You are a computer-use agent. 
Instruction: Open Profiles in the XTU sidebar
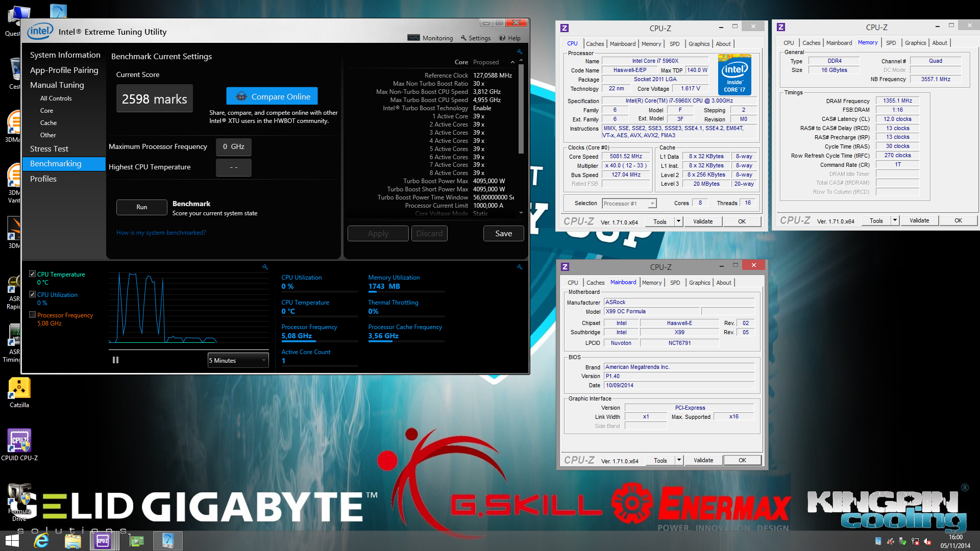[x=43, y=179]
